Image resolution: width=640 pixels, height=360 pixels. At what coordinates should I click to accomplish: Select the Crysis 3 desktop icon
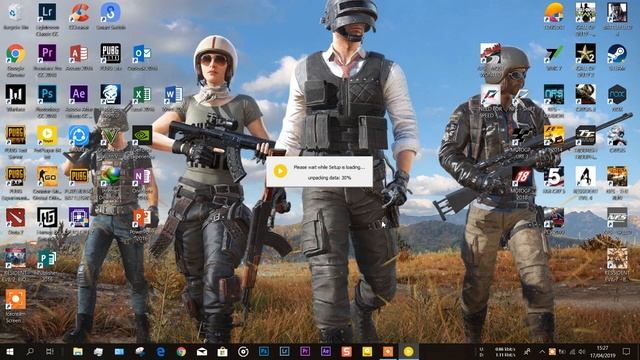tap(585, 94)
